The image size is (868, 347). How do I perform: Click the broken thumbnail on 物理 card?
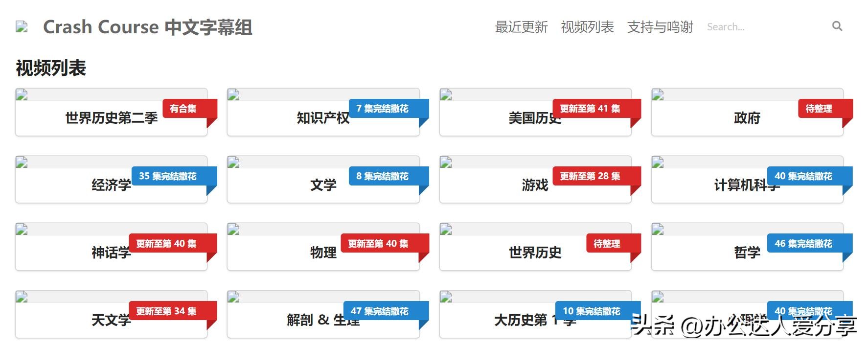233,230
